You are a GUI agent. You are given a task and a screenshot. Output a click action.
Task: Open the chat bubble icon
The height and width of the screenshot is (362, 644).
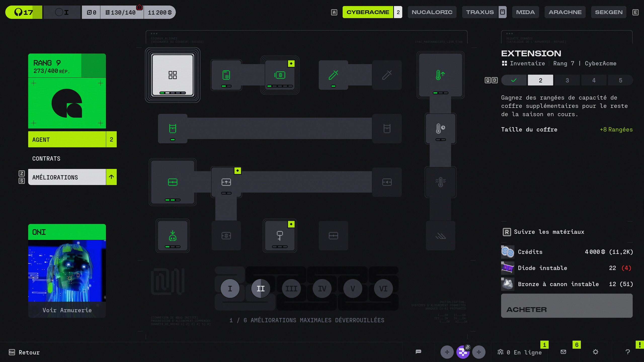pyautogui.click(x=418, y=352)
